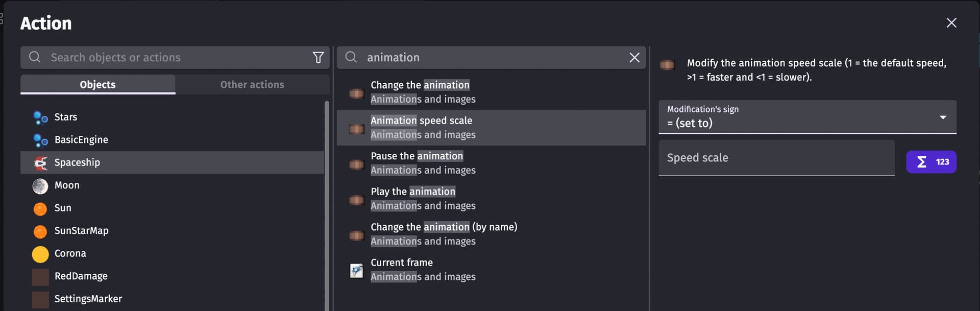The image size is (980, 311).
Task: Open expression editor sigma 123 button
Action: (x=931, y=162)
